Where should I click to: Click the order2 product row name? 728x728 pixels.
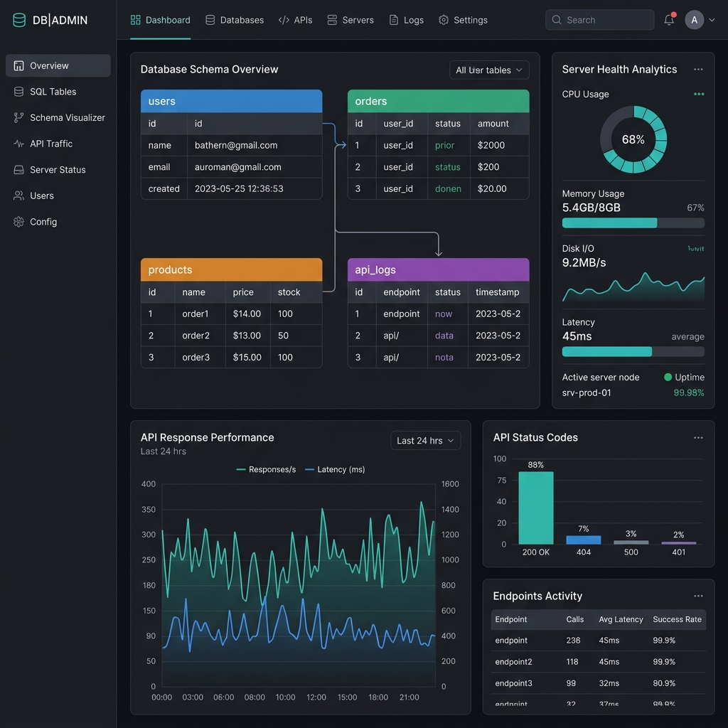coord(196,336)
